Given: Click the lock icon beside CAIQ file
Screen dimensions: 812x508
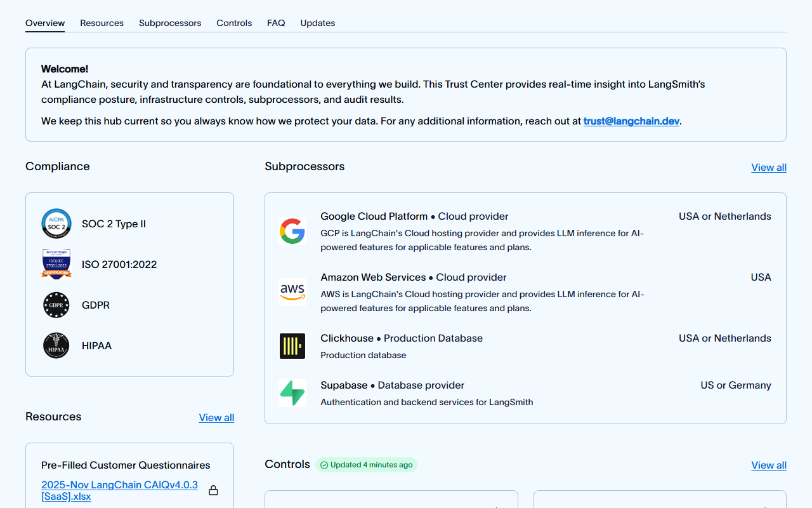Looking at the screenshot, I should point(214,490).
